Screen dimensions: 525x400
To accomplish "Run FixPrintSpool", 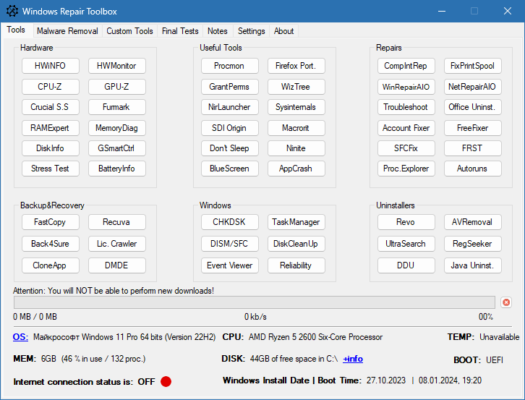I will click(473, 66).
